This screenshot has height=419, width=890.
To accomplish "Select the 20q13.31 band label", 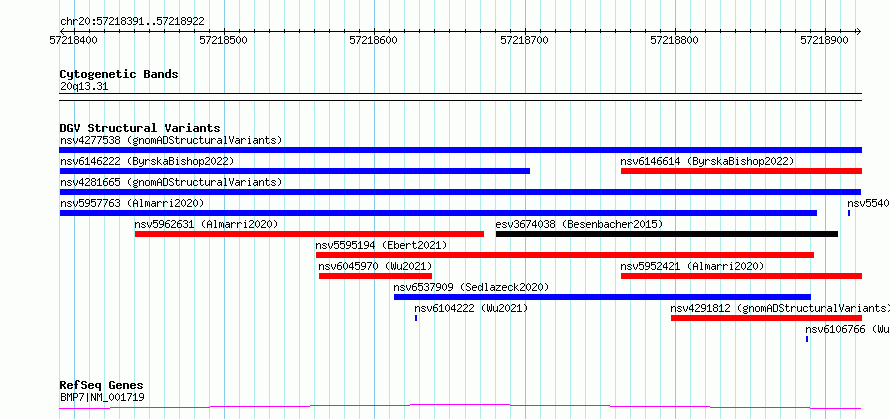I will click(x=84, y=87).
